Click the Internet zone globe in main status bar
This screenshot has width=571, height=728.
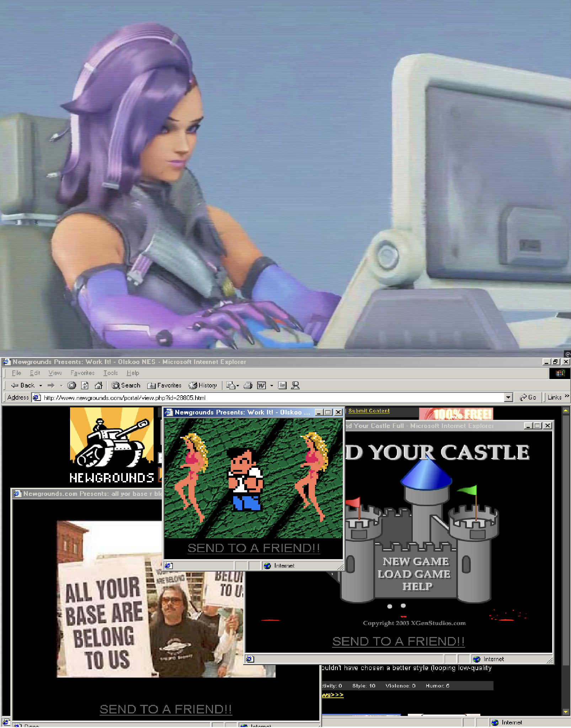[495, 722]
